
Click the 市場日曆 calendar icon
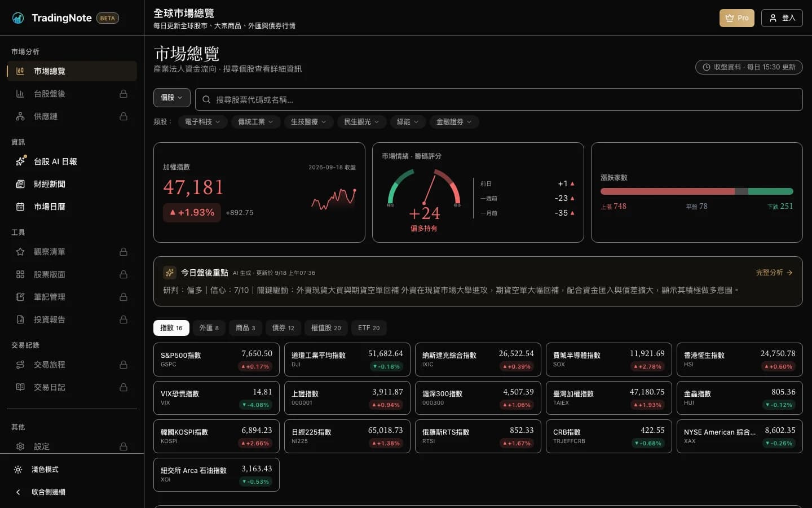click(20, 207)
